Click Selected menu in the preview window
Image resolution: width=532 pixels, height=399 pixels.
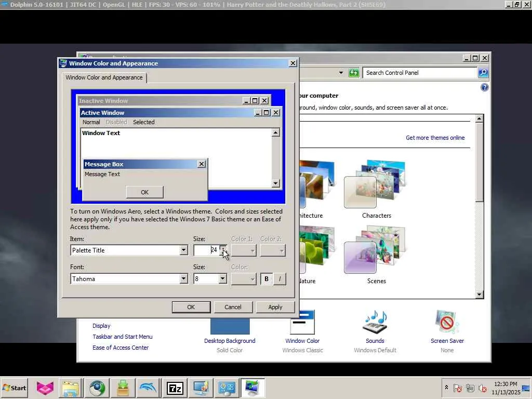[144, 122]
